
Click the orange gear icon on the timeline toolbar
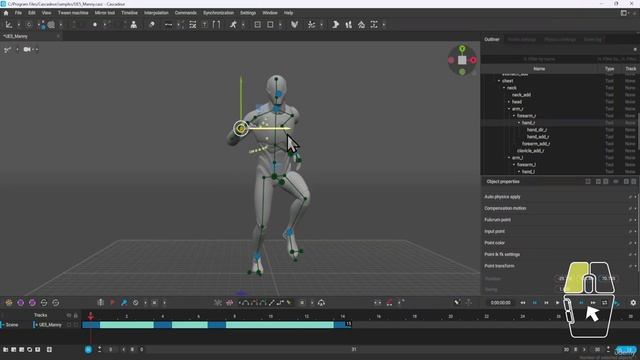click(9, 303)
